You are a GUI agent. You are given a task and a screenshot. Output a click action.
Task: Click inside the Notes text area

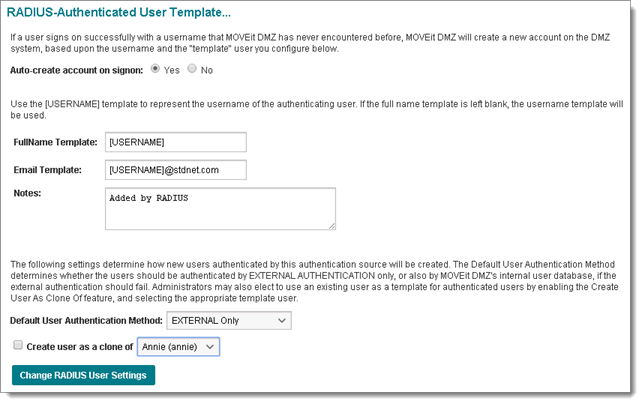coord(219,208)
